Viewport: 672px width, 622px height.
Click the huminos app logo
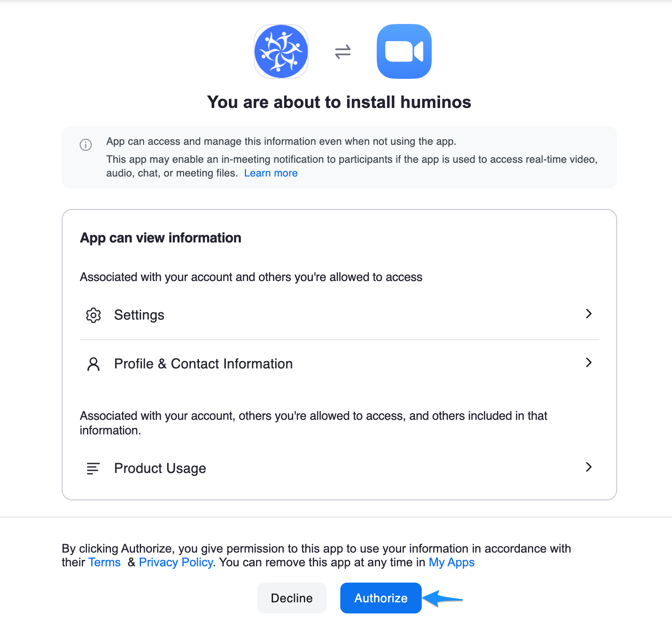click(x=281, y=51)
